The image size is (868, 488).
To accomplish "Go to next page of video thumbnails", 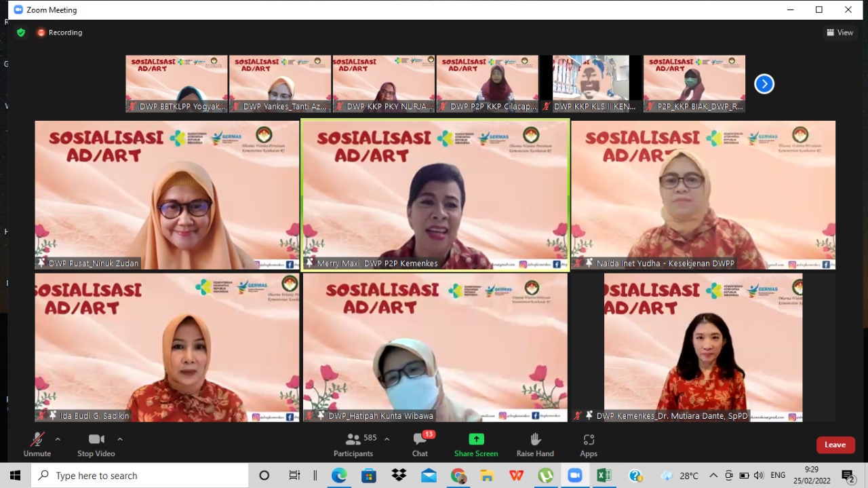I will pos(764,84).
